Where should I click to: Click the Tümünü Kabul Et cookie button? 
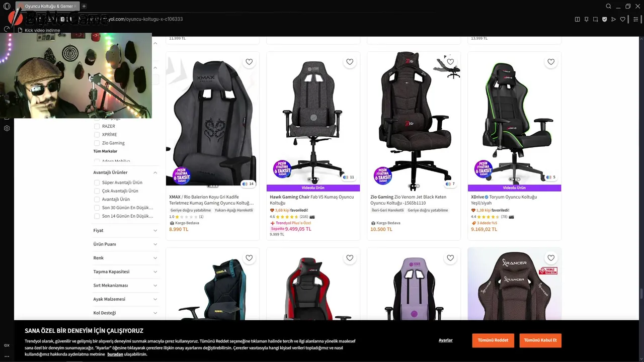[x=540, y=340]
